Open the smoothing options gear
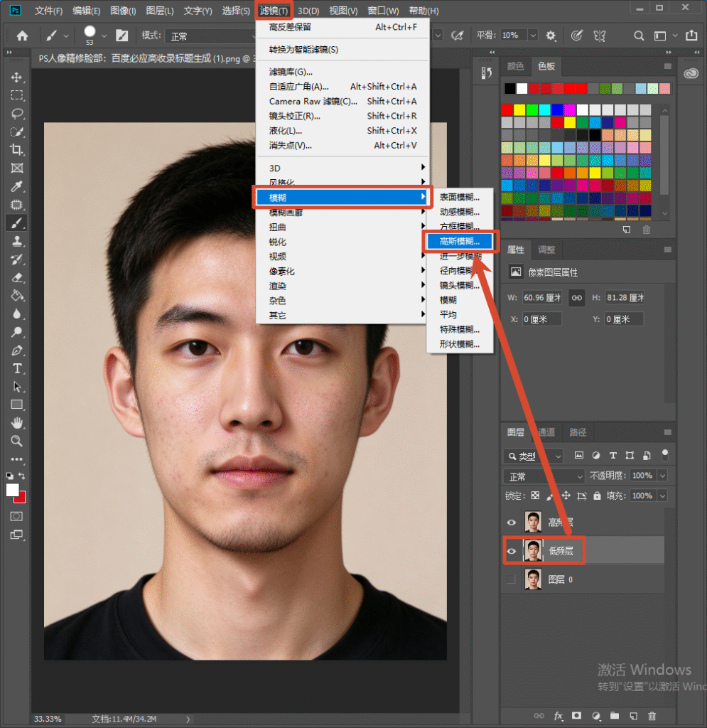 (551, 36)
